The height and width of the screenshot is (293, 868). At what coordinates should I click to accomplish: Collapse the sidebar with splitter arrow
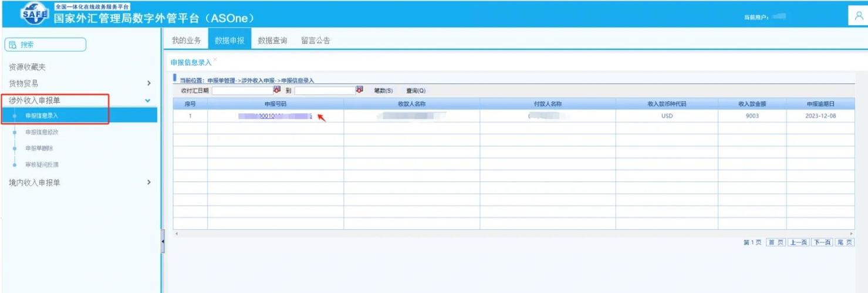pyautogui.click(x=163, y=241)
